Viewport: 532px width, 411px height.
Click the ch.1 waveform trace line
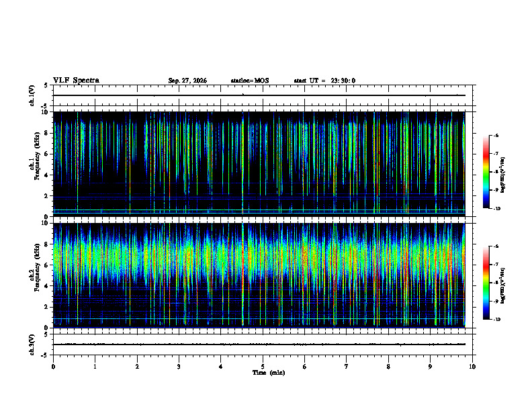tap(259, 95)
